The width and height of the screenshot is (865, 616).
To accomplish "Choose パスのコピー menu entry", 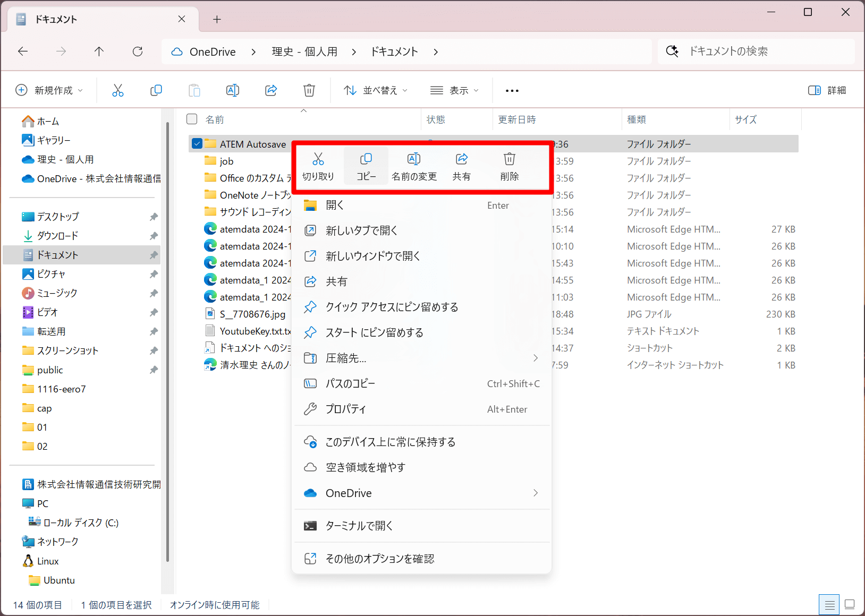I will point(422,383).
